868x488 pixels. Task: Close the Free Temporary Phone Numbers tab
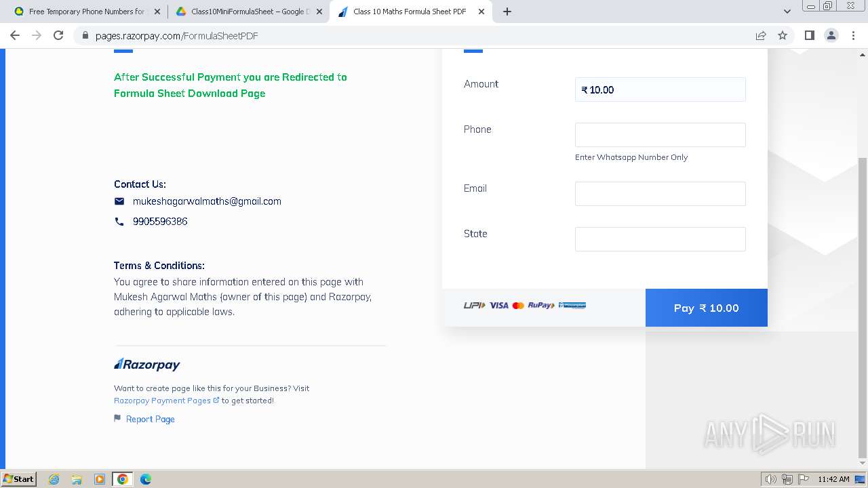157,12
